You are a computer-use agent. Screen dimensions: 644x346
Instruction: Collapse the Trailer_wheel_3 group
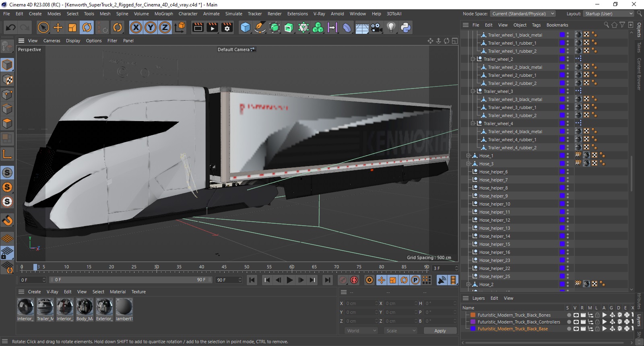tap(473, 91)
